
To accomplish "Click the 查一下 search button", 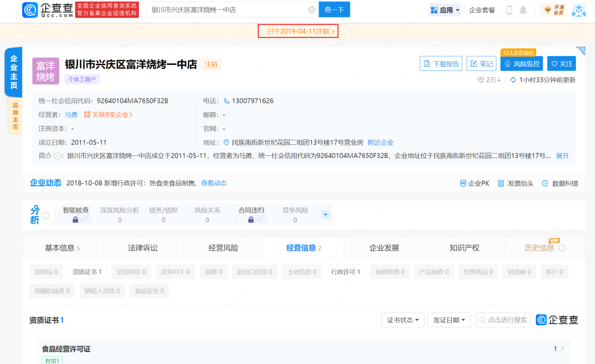I will [x=334, y=9].
